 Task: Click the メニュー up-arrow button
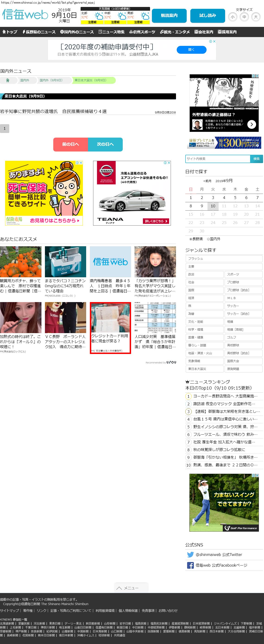[131, 588]
